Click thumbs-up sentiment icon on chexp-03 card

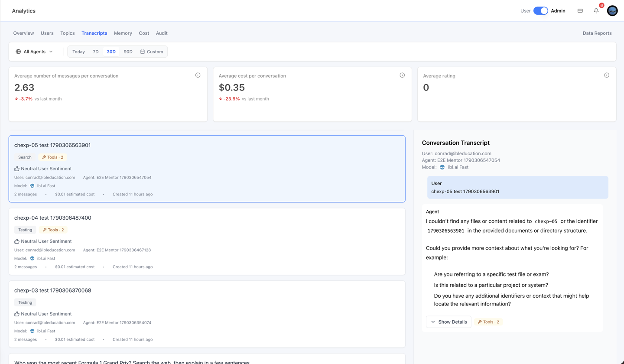[17, 314]
